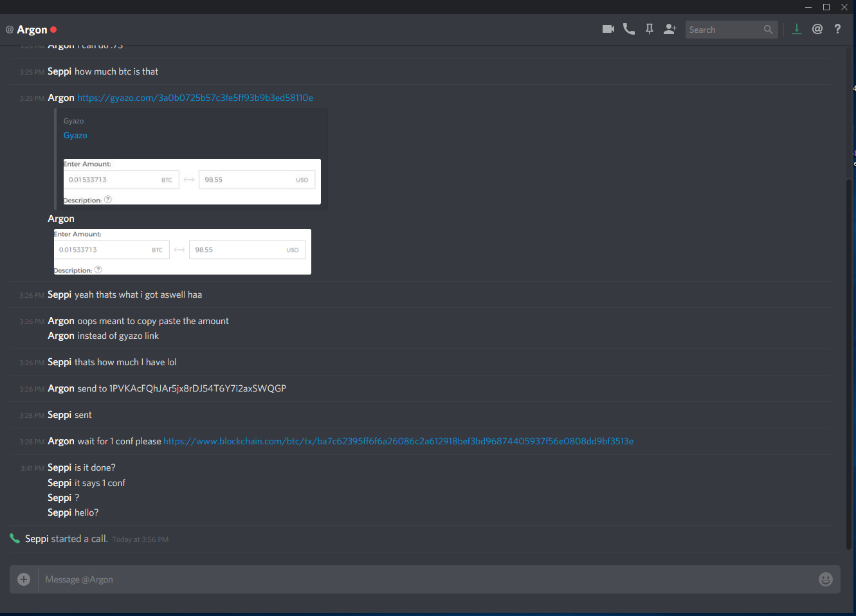Click 'Seppi started a call.' text
This screenshot has height=616, width=856.
(x=66, y=539)
